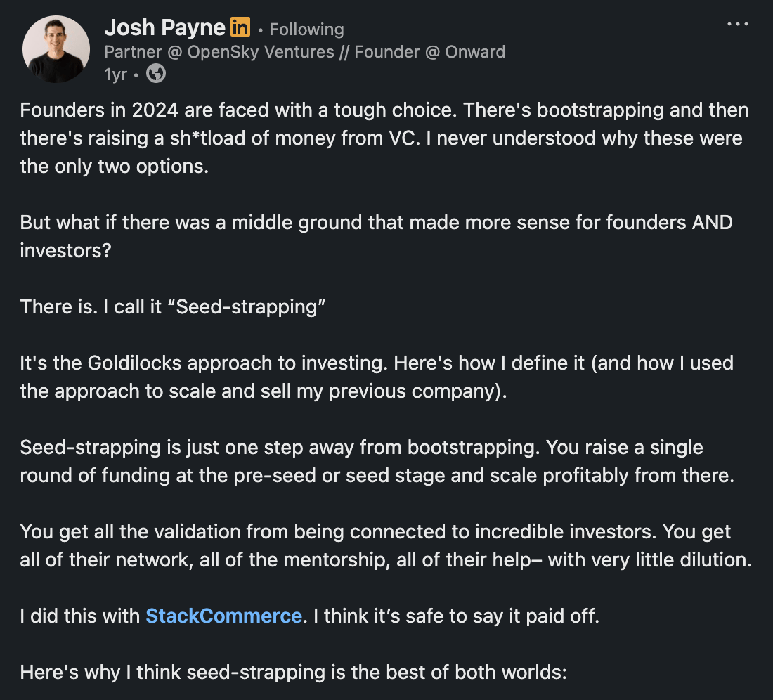773x700 pixels.
Task: Click the Josh Payne author name
Action: pos(165,28)
